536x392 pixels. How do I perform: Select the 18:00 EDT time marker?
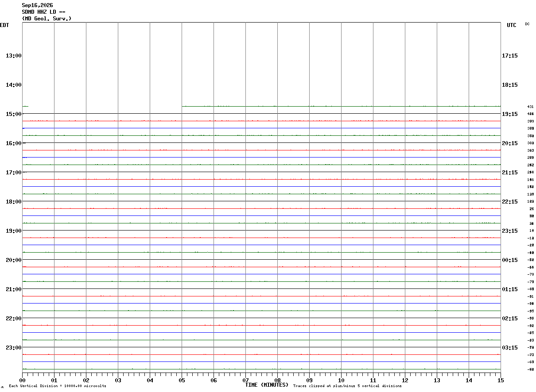(x=14, y=202)
